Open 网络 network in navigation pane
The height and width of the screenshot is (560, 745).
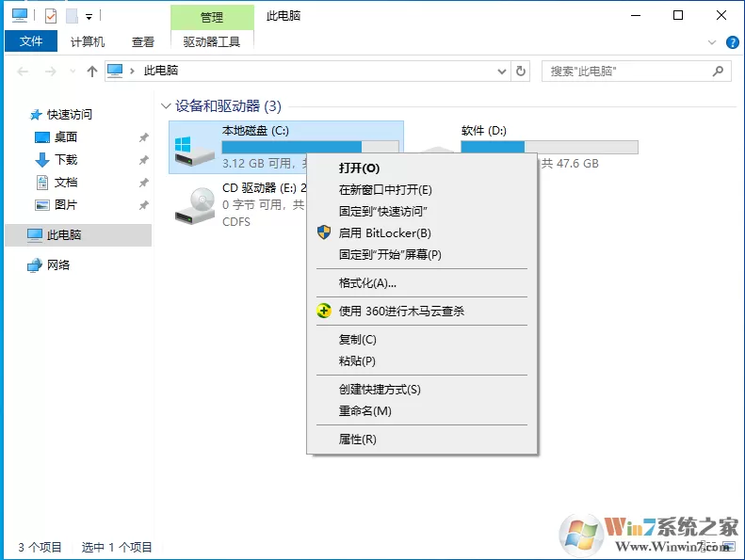coord(58,265)
